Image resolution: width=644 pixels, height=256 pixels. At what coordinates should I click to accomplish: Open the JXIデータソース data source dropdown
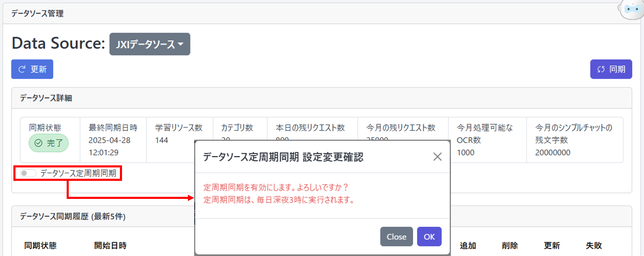click(150, 44)
